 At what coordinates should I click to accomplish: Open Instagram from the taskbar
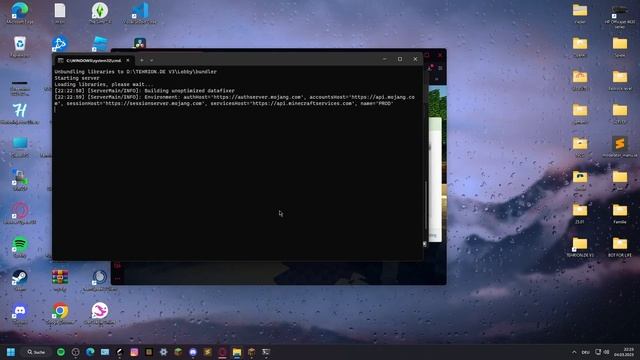point(134,352)
